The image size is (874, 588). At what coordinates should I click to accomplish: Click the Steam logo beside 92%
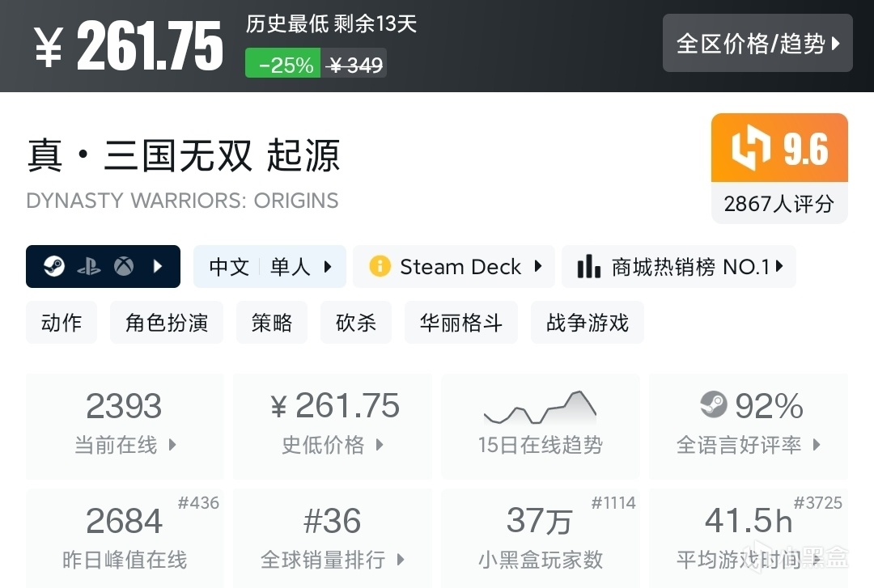coord(713,404)
